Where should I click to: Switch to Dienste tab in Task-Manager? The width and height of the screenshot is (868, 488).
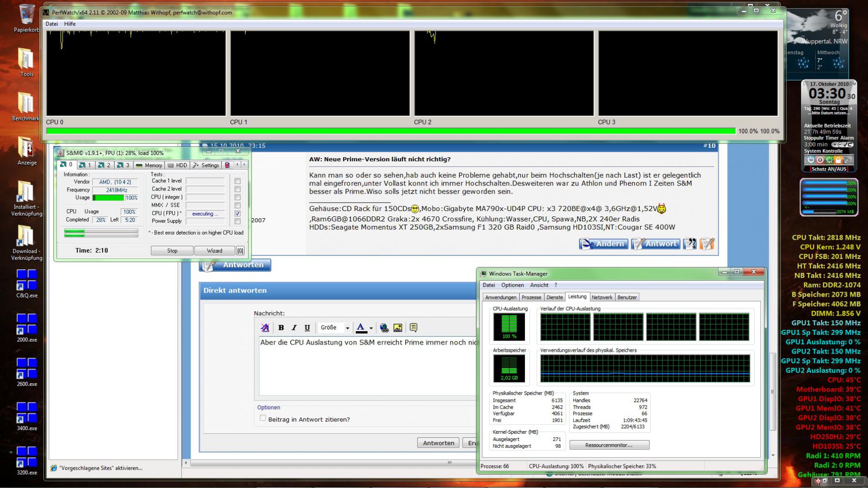pos(555,298)
